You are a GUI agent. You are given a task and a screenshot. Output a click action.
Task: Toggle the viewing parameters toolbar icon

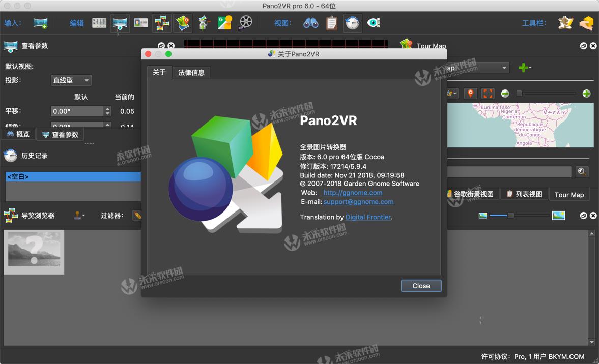[x=120, y=23]
